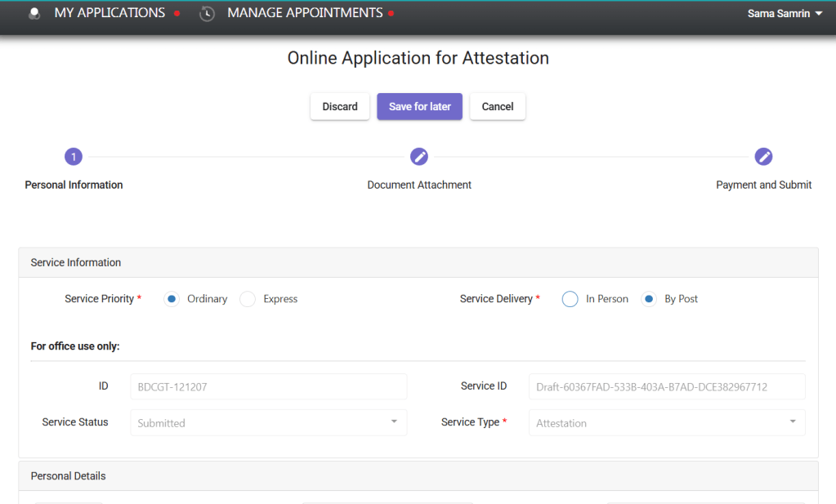Expand the Service Type dropdown
This screenshot has height=504, width=836.
666,423
